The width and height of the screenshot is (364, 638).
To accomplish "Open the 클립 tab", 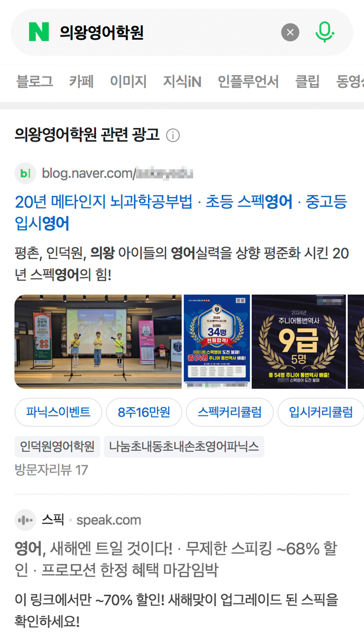I will coord(307,81).
